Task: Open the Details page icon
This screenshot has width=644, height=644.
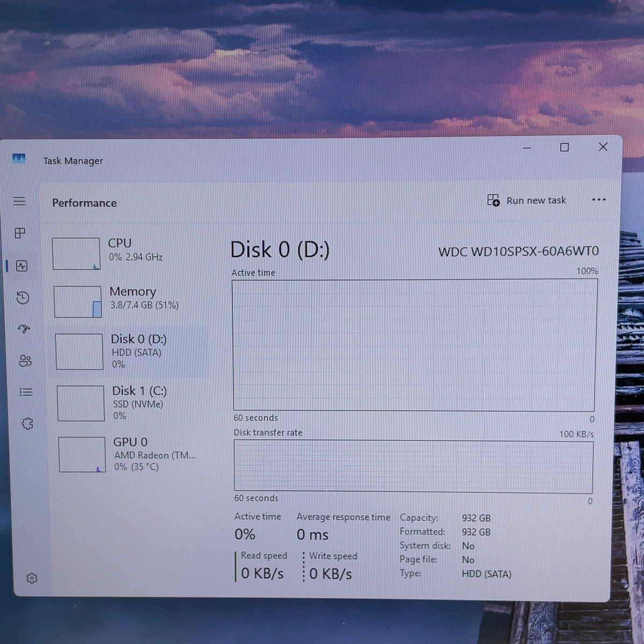Action: tap(26, 392)
